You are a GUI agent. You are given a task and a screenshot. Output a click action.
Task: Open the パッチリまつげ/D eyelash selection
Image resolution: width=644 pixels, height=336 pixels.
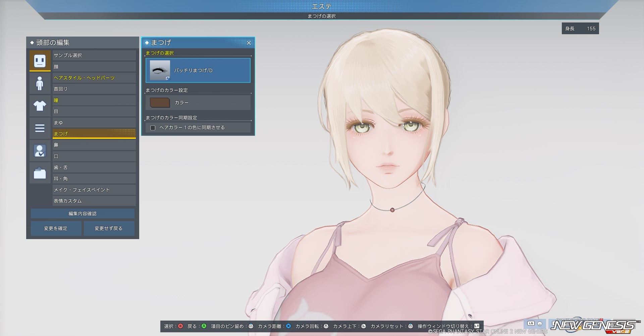198,70
